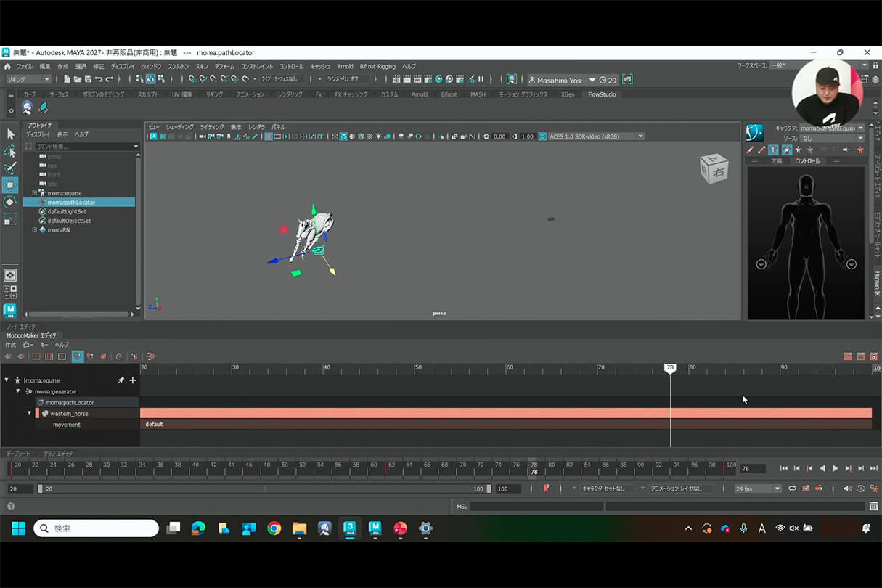Toggle loop playback icon
Screen dimensions: 882x588
(x=792, y=489)
